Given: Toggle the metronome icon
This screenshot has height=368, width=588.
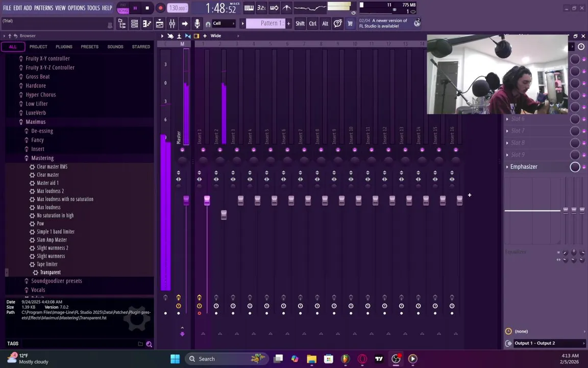Looking at the screenshot, I should click(x=286, y=8).
